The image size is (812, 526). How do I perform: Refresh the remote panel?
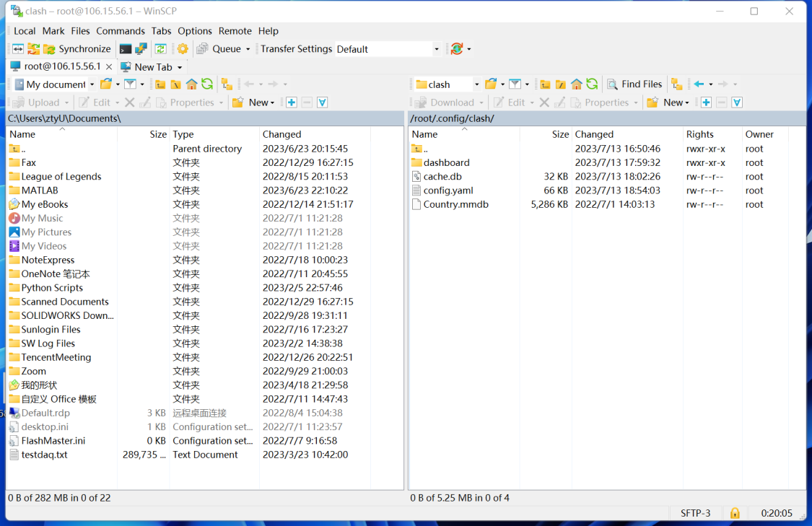tap(592, 84)
